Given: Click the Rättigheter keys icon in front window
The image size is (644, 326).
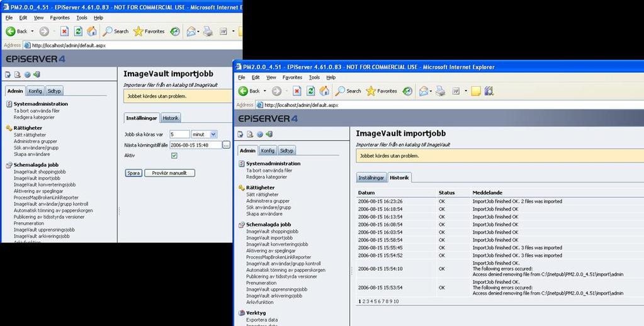Looking at the screenshot, I should pos(242,188).
